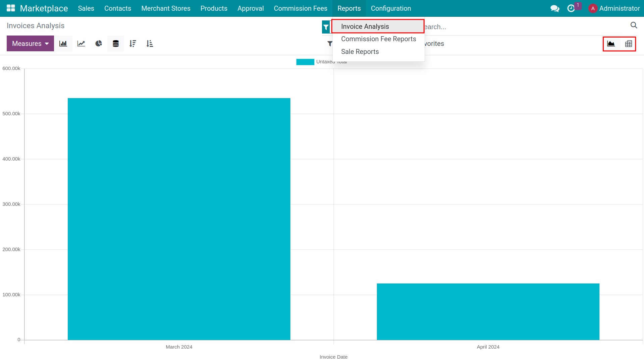This screenshot has height=362, width=644.
Task: Select Invoice Analysis from Reports menu
Action: coord(378,26)
